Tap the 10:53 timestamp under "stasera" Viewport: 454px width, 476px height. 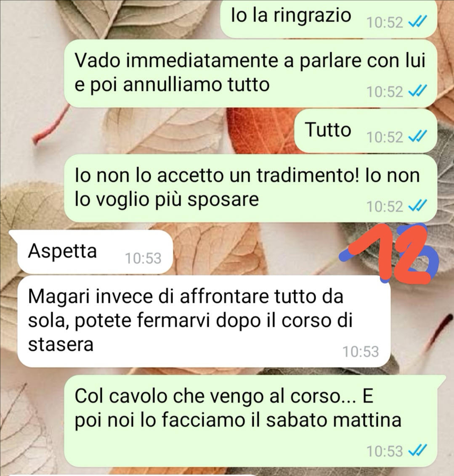361,352
